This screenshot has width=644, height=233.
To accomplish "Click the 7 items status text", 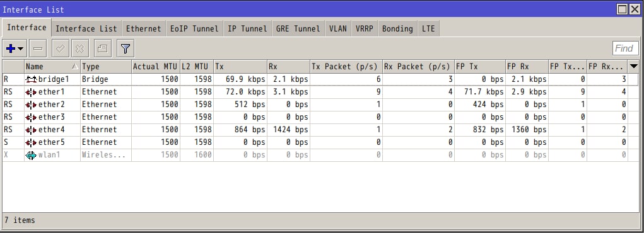I will click(20, 220).
